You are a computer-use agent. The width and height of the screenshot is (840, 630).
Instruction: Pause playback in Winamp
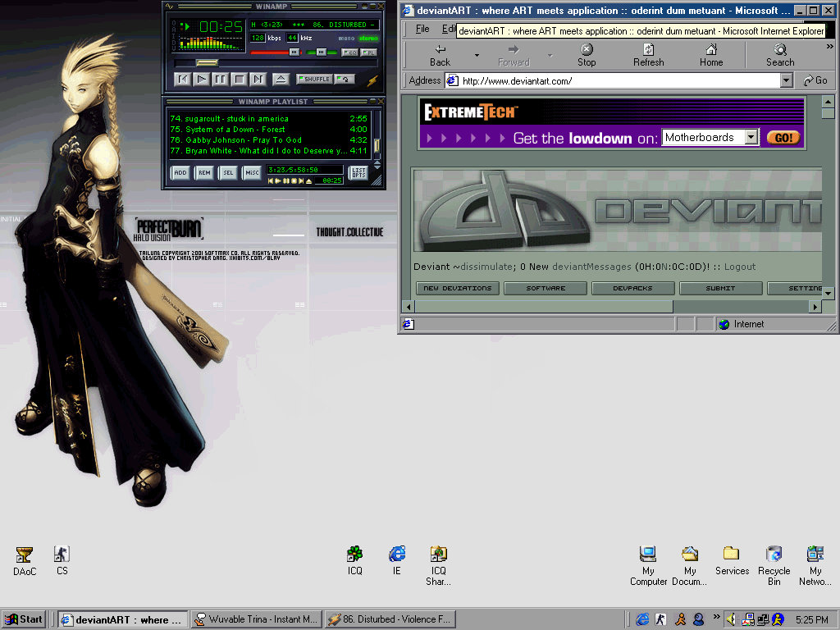click(x=220, y=80)
